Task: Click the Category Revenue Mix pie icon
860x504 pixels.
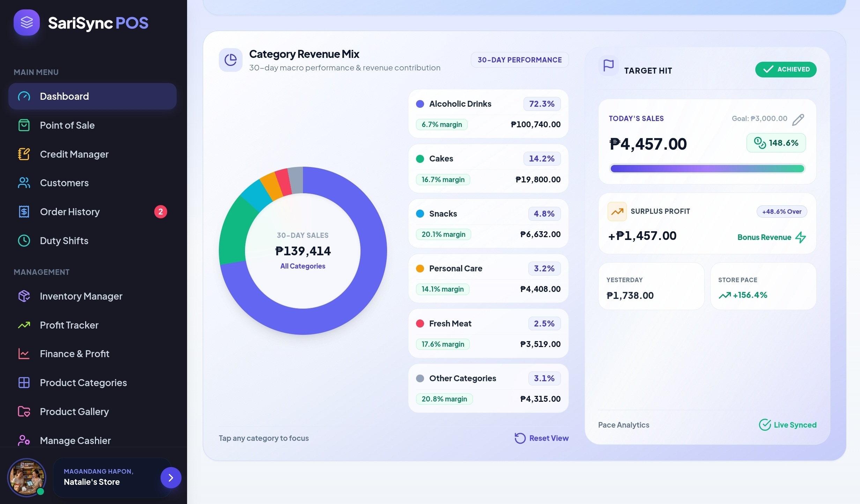Action: tap(230, 60)
